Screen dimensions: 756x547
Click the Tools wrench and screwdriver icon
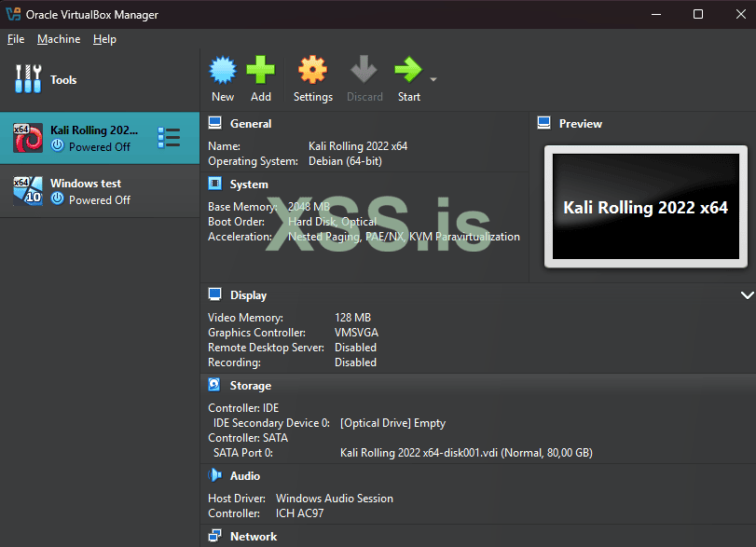click(28, 79)
